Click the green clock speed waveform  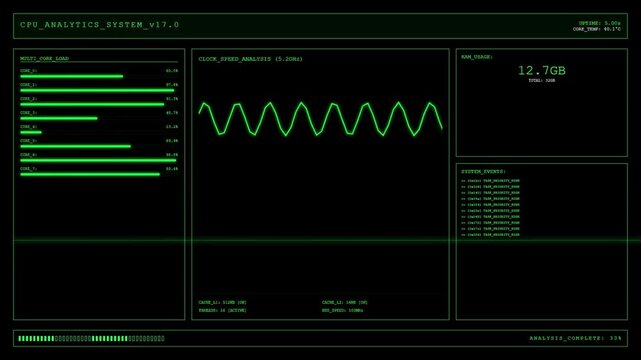(x=320, y=119)
